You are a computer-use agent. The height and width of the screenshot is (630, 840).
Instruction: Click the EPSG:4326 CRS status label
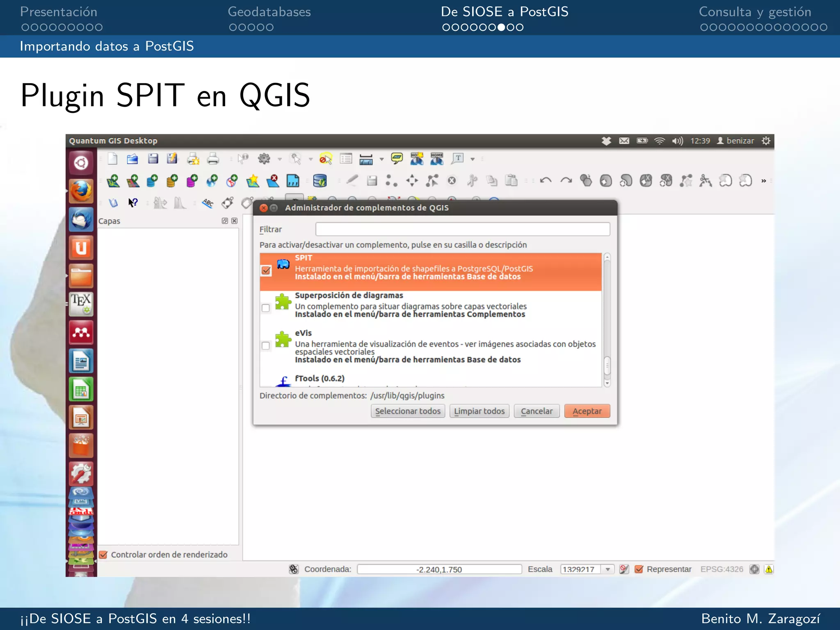[x=721, y=569]
